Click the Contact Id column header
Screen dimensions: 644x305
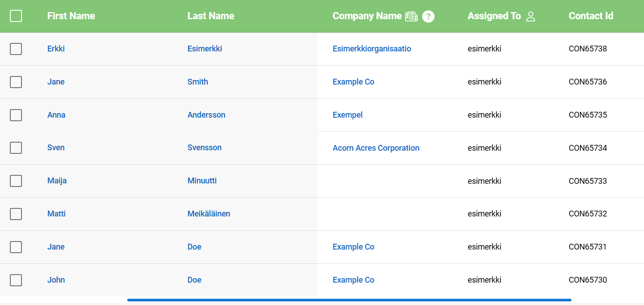[591, 16]
